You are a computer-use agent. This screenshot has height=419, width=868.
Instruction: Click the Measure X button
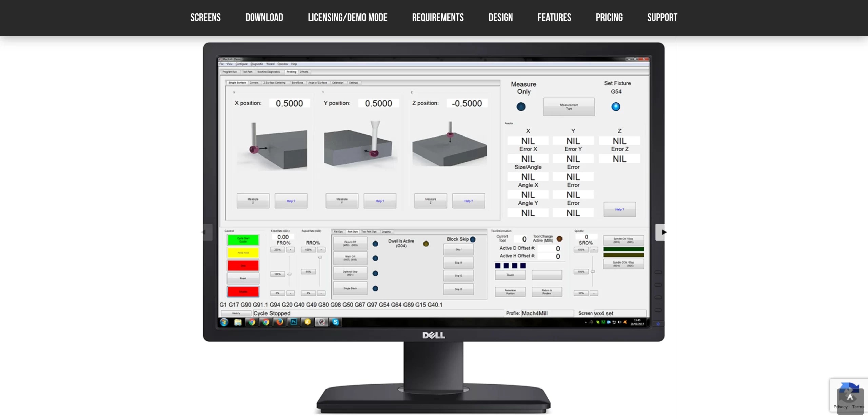click(253, 201)
